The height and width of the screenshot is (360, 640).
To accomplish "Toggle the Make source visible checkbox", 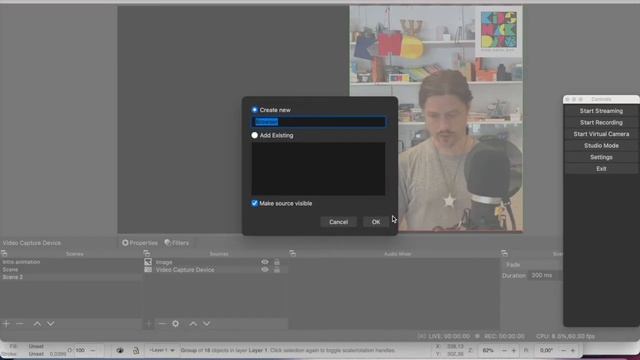I will pos(255,203).
